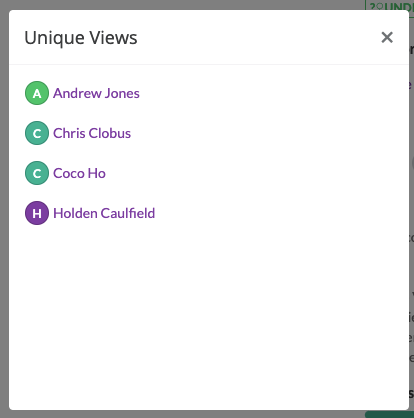The height and width of the screenshot is (418, 414).
Task: Click Chris Clobus' teal 'C' avatar
Action: coord(37,133)
